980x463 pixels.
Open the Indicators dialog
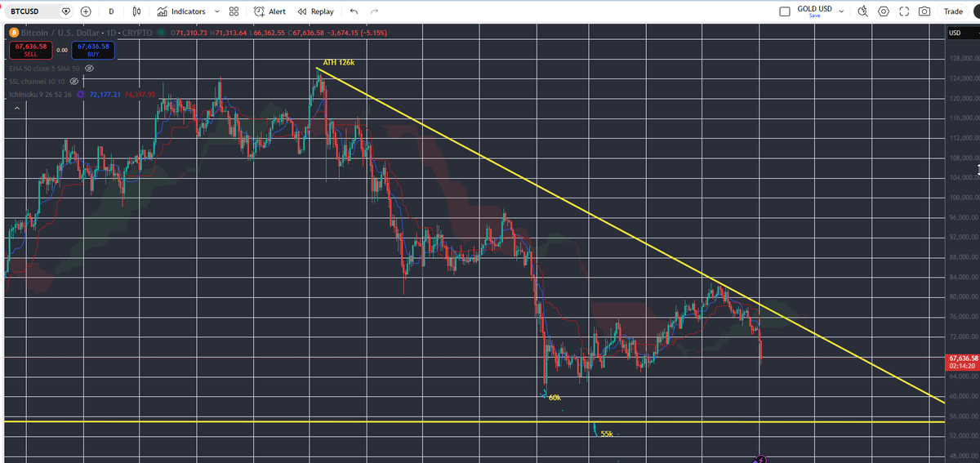pos(180,11)
